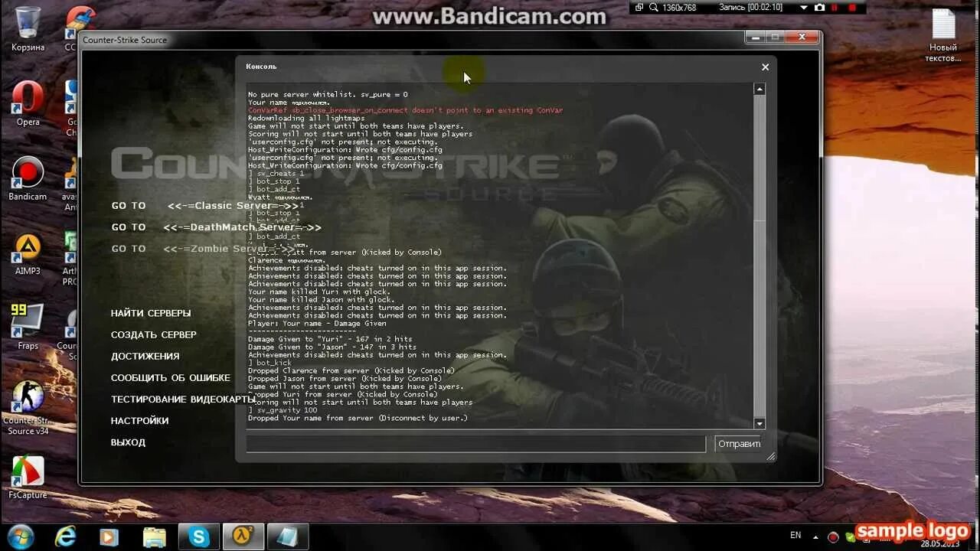Screen dimensions: 980x551
Task: Minimize the Counter-Strike Source window
Action: tap(756, 37)
